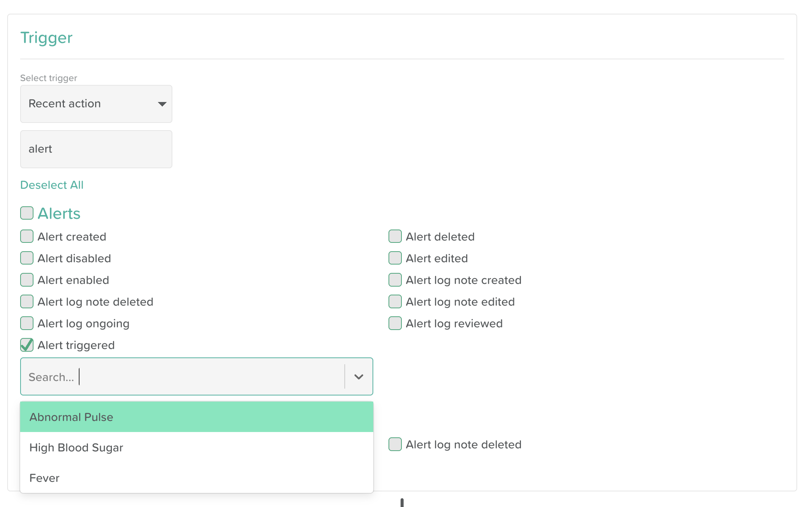Check Alert log note edited

pos(395,301)
